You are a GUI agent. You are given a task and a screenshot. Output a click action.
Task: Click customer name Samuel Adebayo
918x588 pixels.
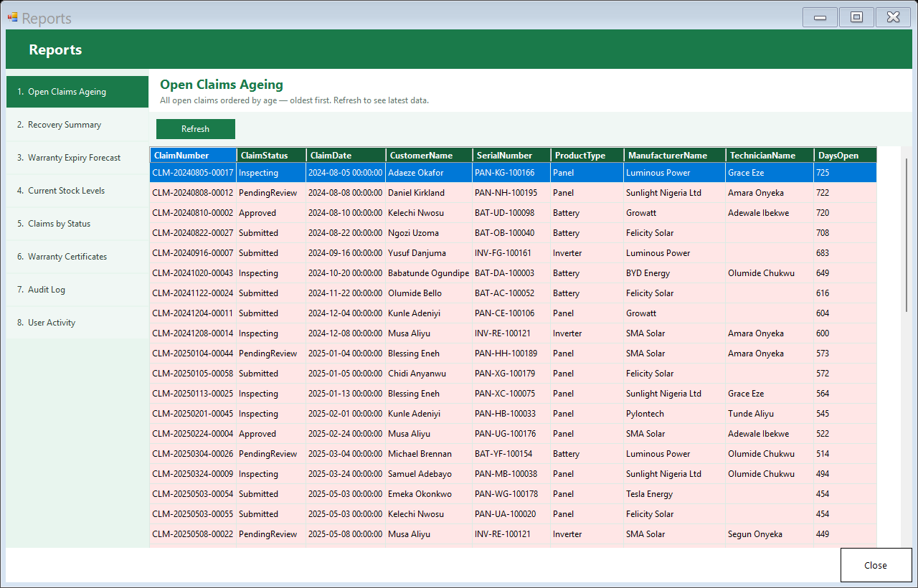[429, 474]
